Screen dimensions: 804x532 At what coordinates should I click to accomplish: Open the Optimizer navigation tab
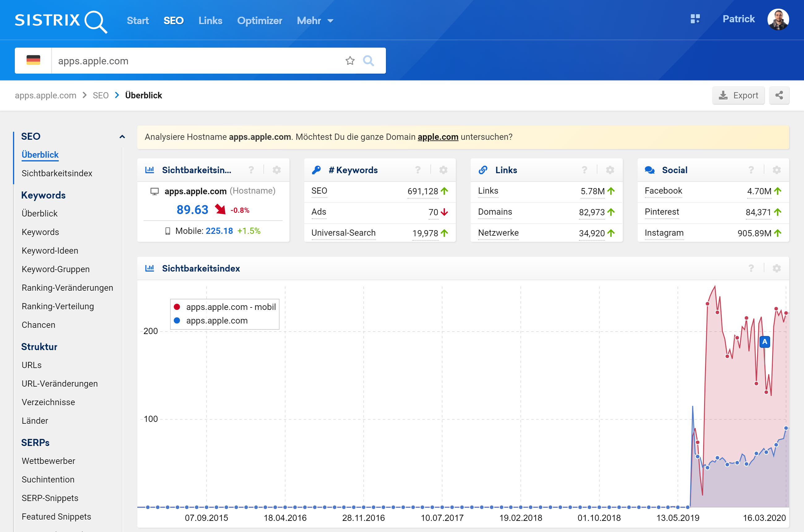[x=259, y=21]
